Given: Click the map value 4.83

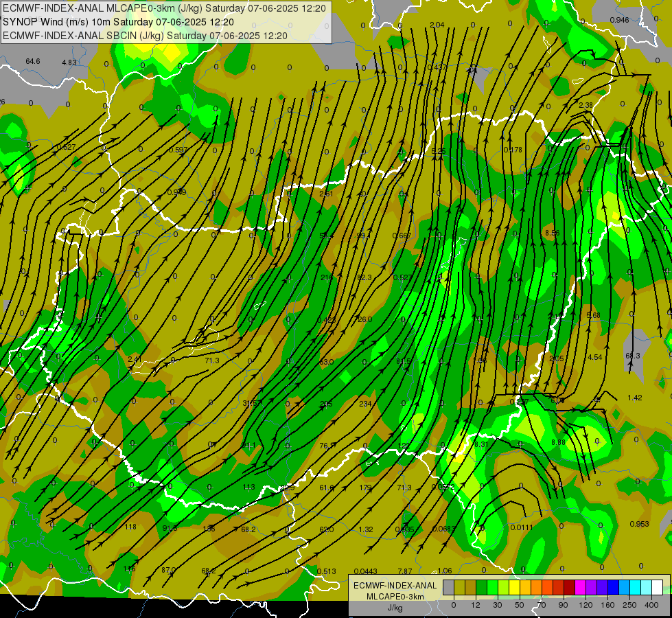Looking at the screenshot, I should click(69, 62).
